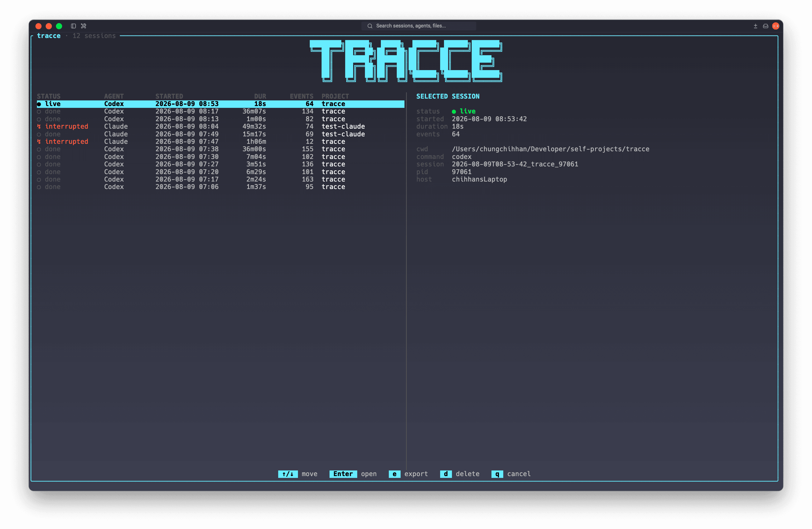Click the STATUS column header
Image resolution: width=812 pixels, height=529 pixels.
point(49,96)
